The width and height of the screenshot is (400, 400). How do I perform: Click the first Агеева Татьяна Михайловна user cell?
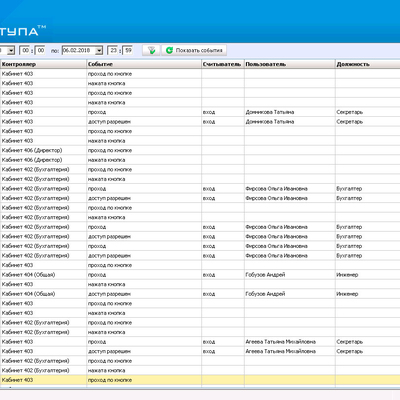[x=281, y=342]
